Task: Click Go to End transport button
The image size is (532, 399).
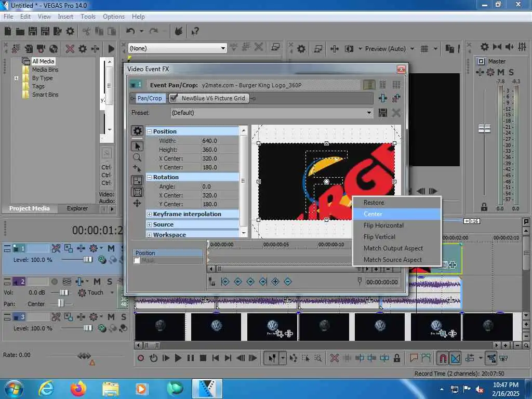Action: [228, 357]
